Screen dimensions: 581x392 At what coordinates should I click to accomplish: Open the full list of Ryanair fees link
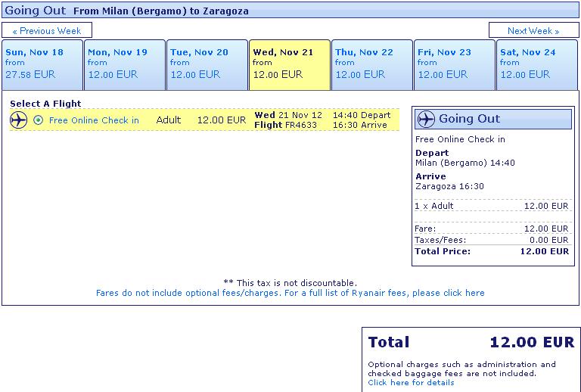pos(290,293)
